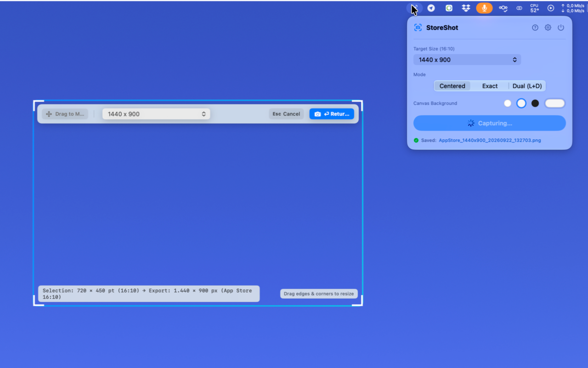The image size is (588, 368).
Task: Click the chevrons of the capture toolbar size selector
Action: (204, 114)
